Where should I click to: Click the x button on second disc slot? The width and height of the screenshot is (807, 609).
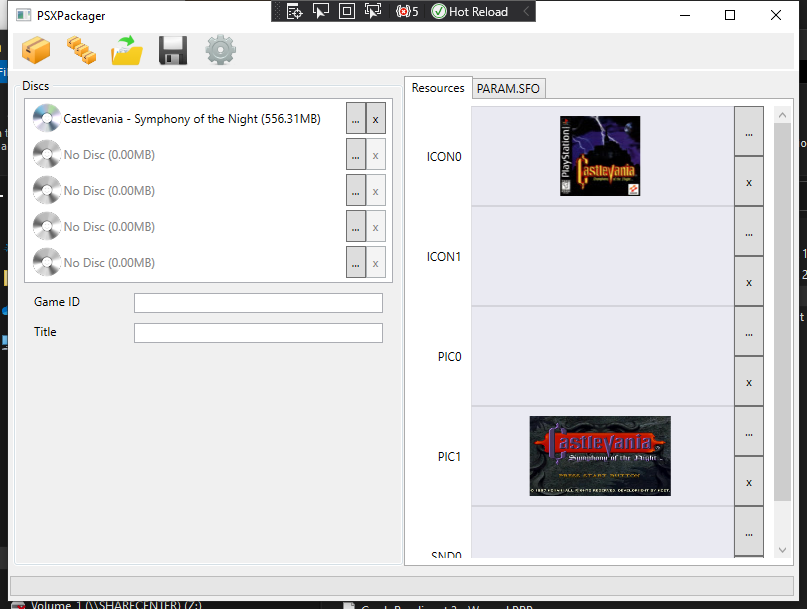[376, 154]
